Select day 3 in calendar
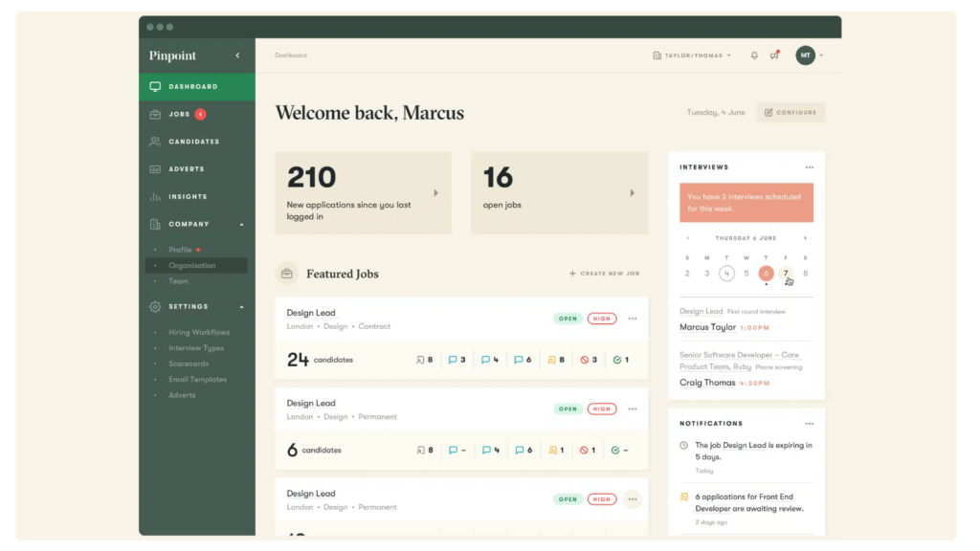Screen dimensions: 980x551 (707, 274)
